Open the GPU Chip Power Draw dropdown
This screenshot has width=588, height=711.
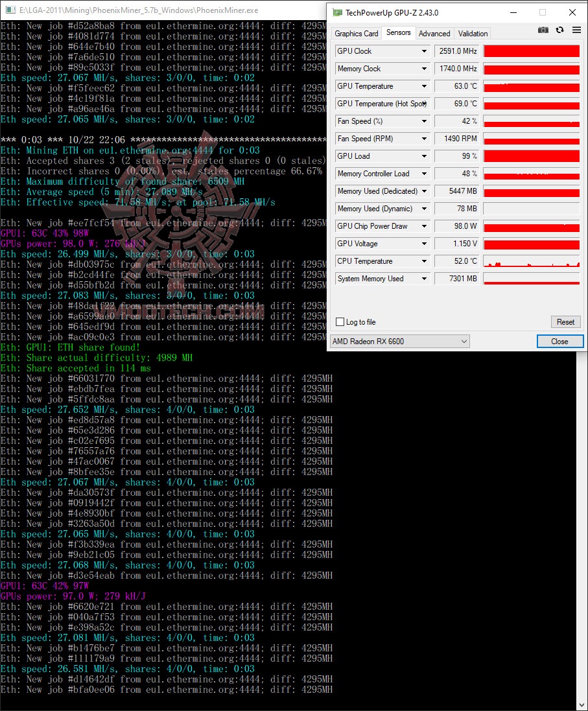(x=424, y=226)
